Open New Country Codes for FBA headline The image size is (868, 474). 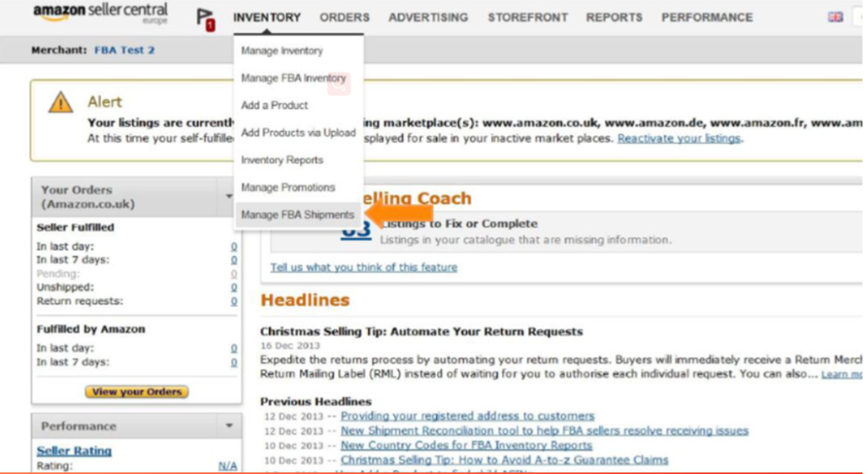tap(466, 445)
